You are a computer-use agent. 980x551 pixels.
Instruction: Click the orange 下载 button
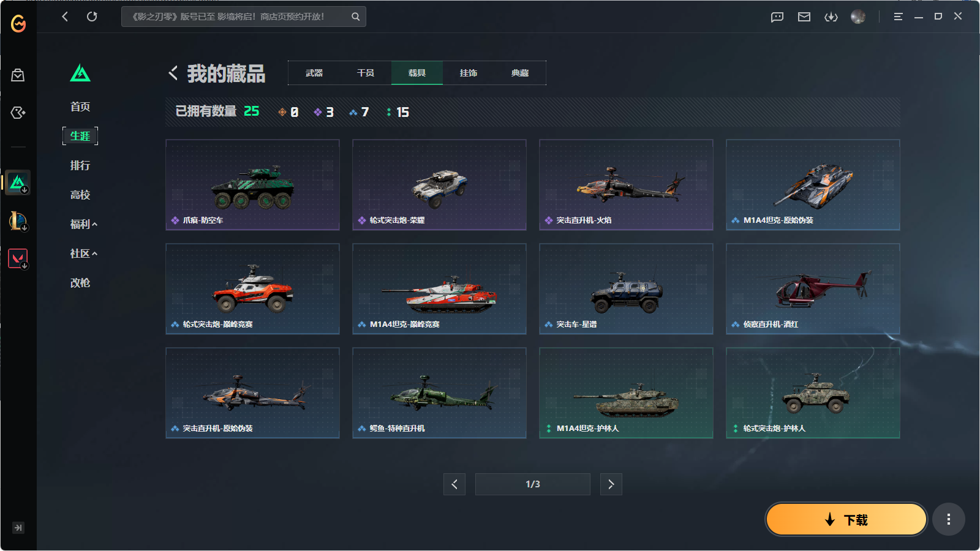coord(846,520)
